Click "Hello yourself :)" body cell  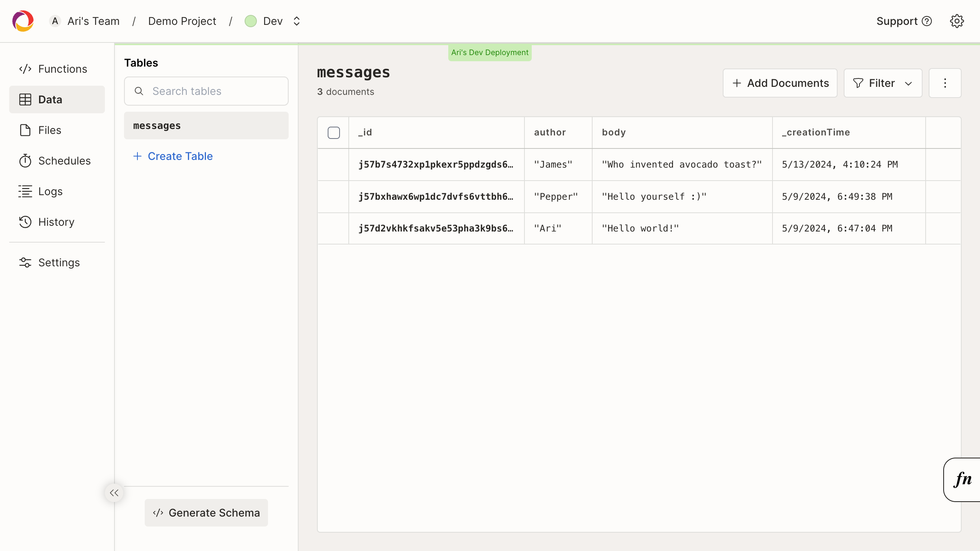pyautogui.click(x=682, y=197)
